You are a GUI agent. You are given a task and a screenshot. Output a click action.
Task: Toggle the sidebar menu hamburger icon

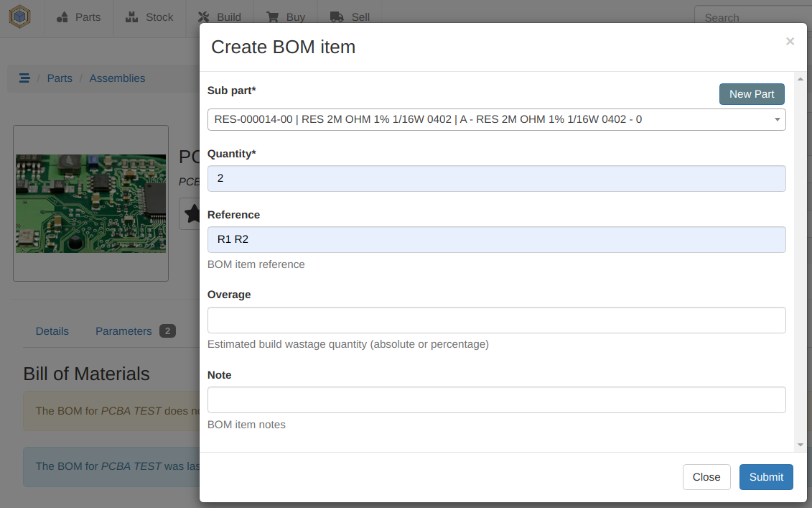(24, 78)
